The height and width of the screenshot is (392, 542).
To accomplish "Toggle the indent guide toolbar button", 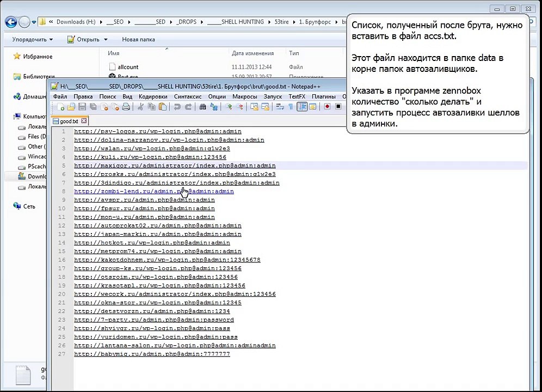I will tap(302, 107).
